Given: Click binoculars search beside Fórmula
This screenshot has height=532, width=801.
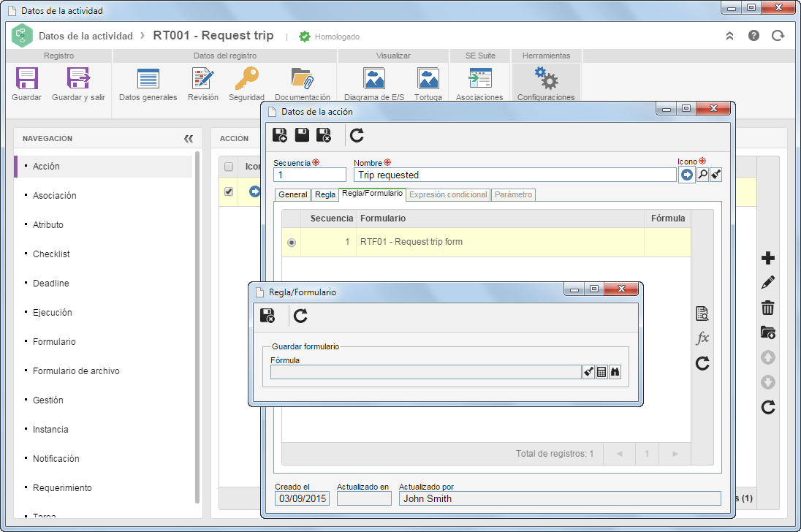Looking at the screenshot, I should 615,372.
